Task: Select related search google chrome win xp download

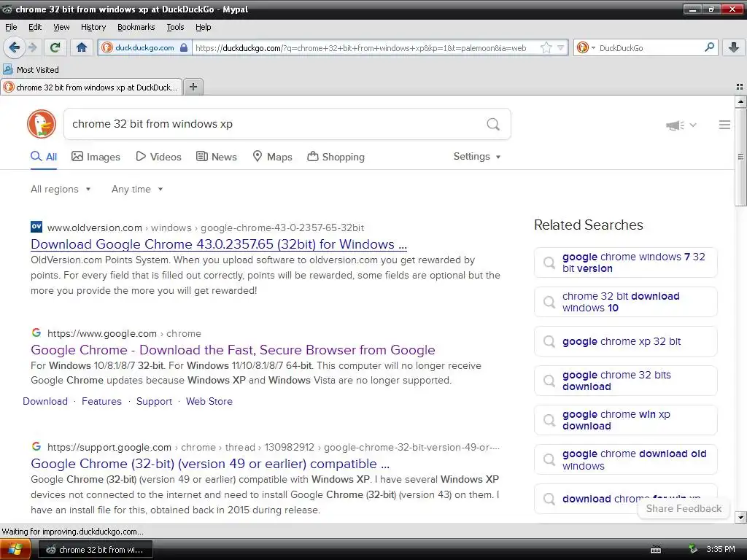Action: click(625, 420)
